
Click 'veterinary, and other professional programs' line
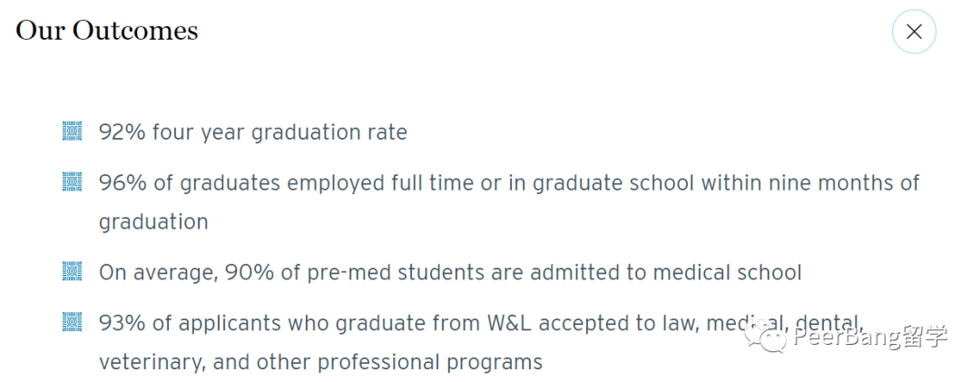tap(320, 363)
